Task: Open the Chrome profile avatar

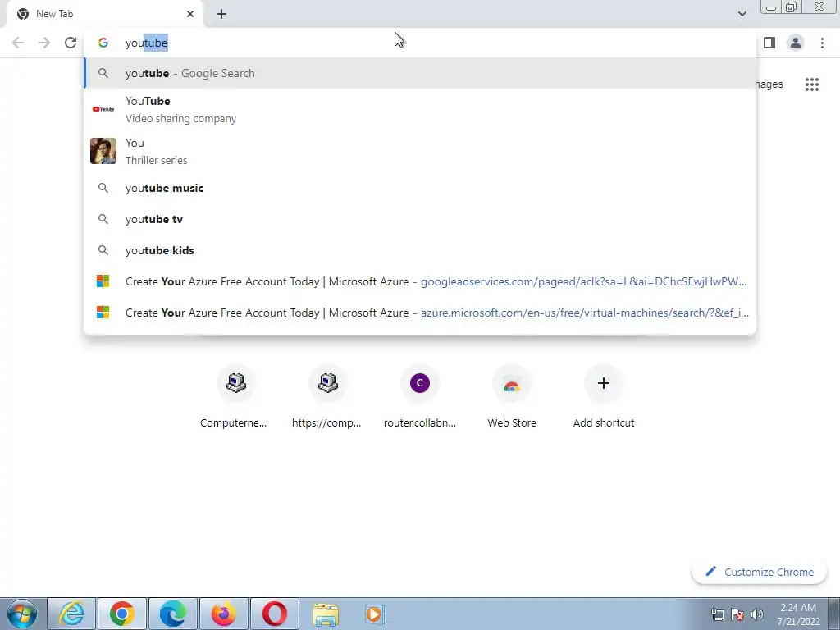Action: click(x=796, y=43)
